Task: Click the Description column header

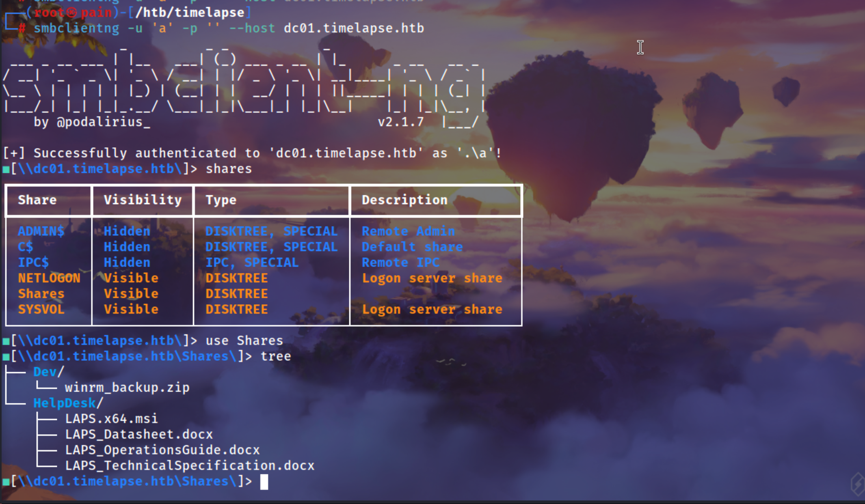Action: [404, 200]
